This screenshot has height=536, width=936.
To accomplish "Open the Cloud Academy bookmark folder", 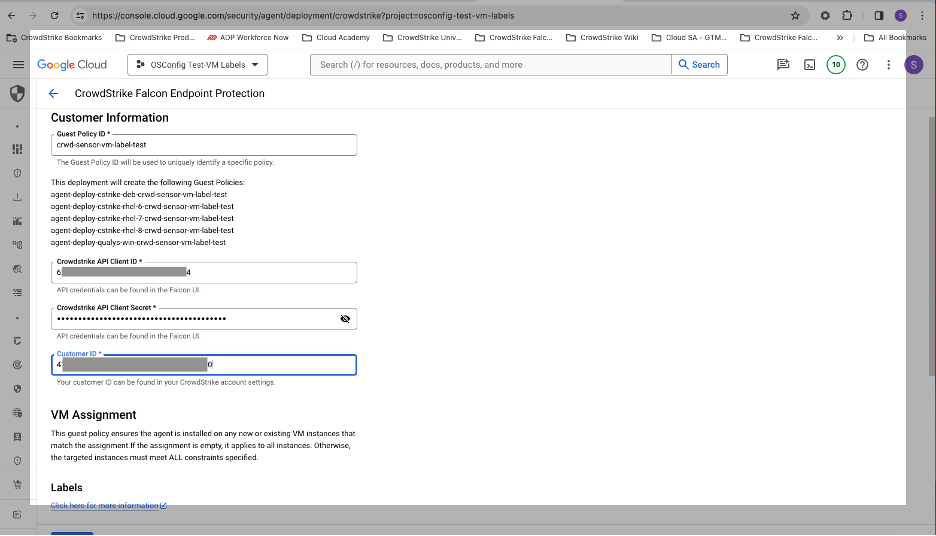I will pyautogui.click(x=336, y=38).
